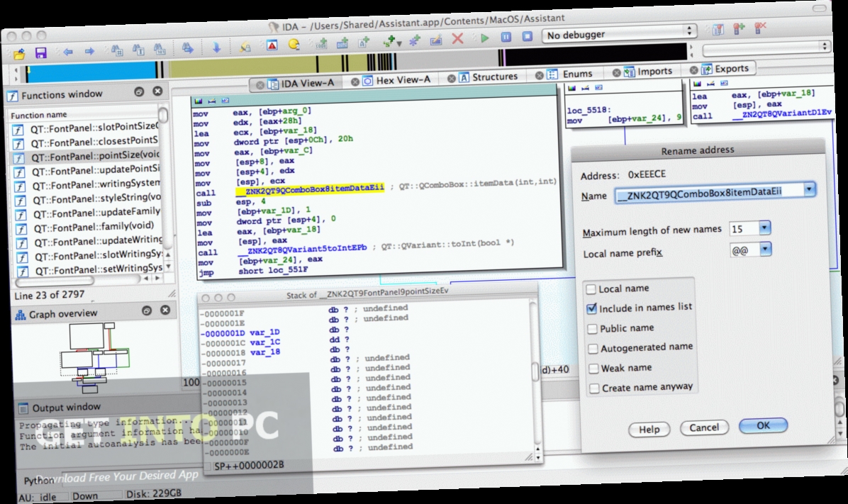
Task: Click the red warning triangle window icon
Action: 272,45
